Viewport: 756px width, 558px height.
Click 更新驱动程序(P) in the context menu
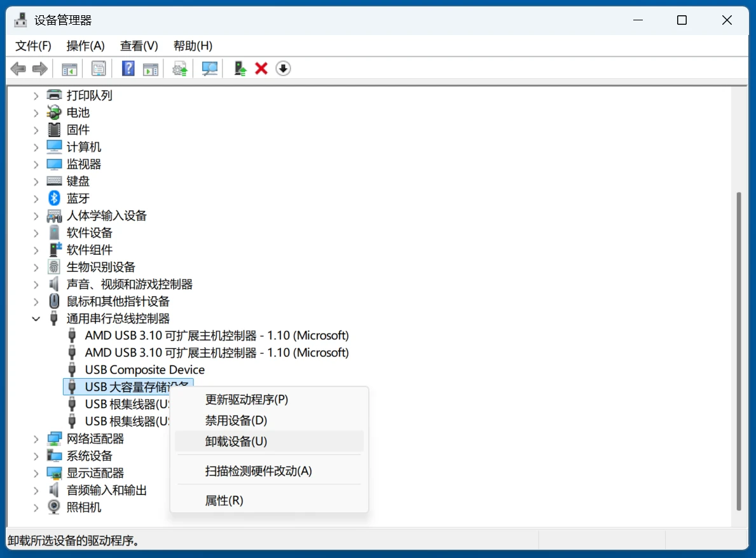pos(246,400)
